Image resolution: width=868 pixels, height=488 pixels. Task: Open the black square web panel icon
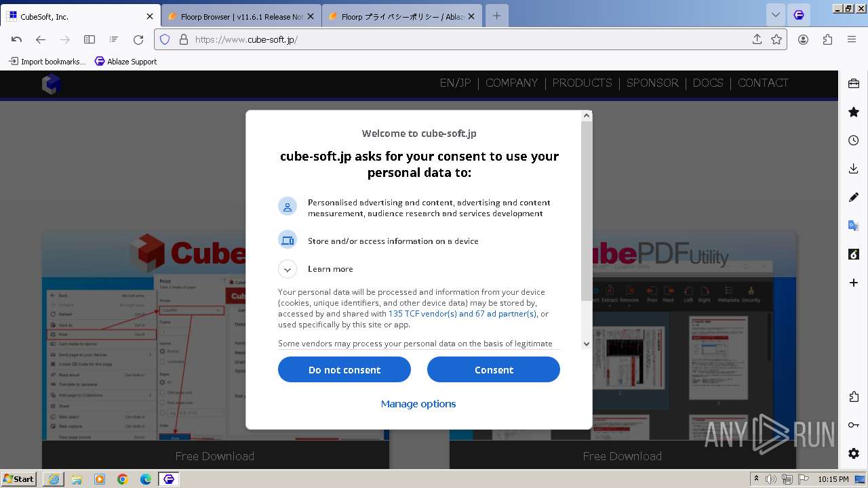854,254
